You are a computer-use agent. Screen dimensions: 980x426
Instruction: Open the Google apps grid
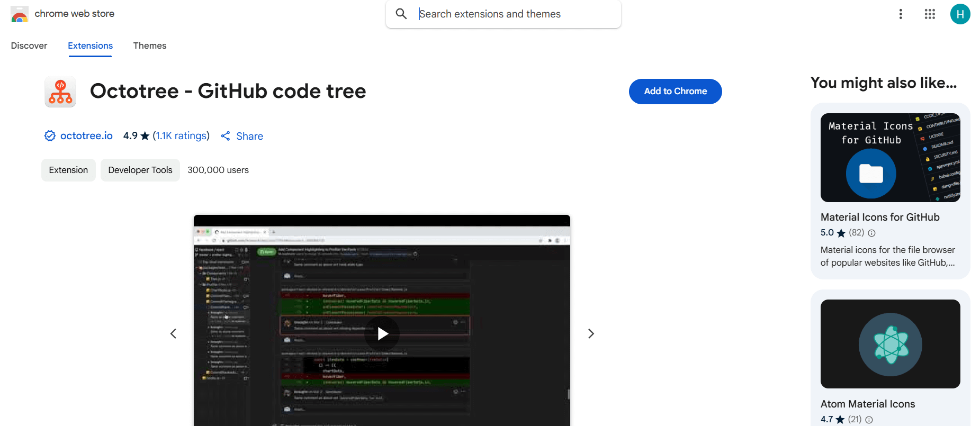(930, 14)
